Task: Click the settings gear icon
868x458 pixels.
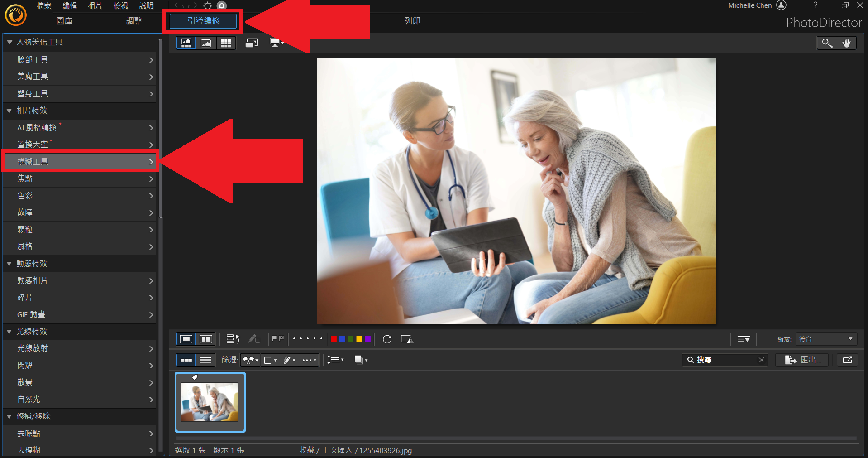Action: [x=207, y=5]
